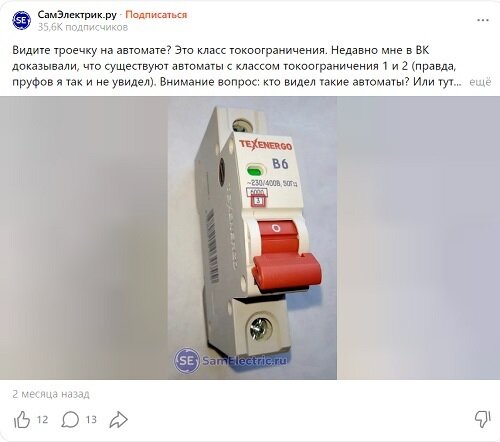The image size is (500, 442).
Task: Like the post with thumbs-up icon
Action: pyautogui.click(x=22, y=419)
